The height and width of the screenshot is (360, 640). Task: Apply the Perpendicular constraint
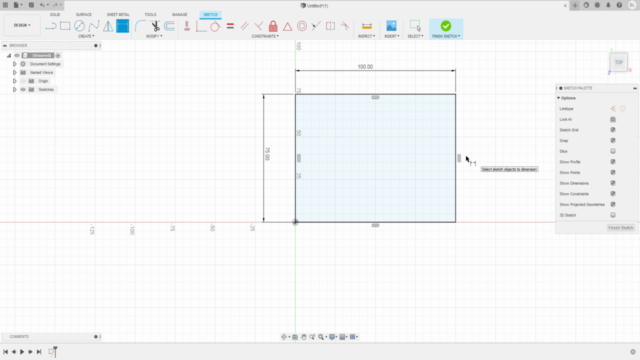259,26
